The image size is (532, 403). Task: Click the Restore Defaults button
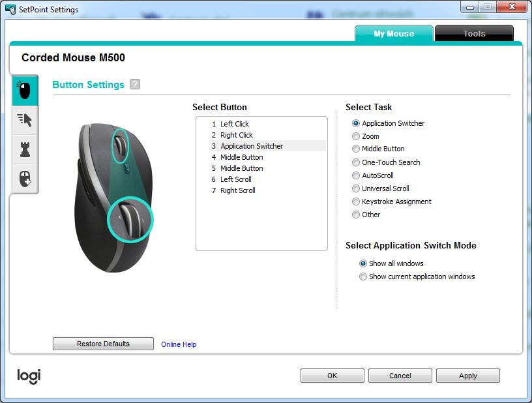coord(103,344)
